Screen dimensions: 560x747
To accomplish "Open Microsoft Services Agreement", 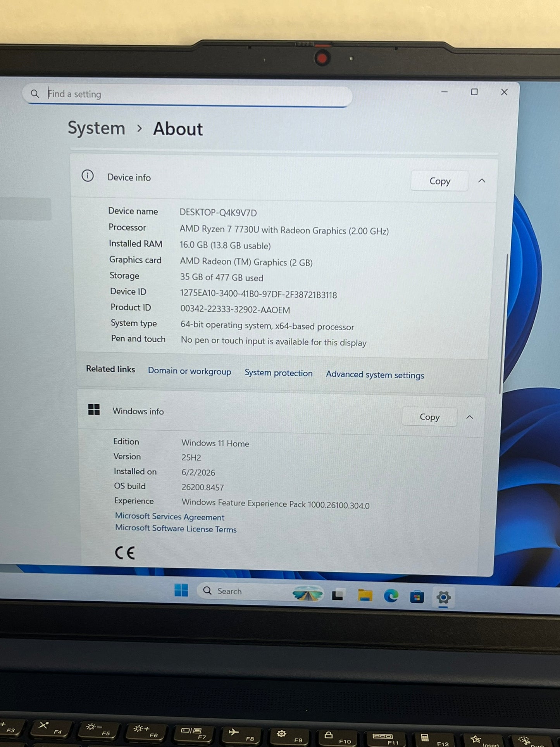I will pyautogui.click(x=170, y=517).
